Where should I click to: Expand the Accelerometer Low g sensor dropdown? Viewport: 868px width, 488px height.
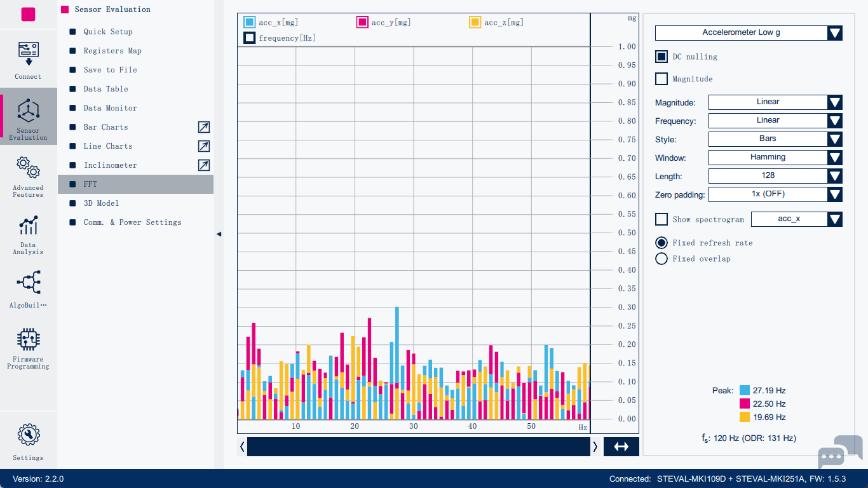click(x=749, y=33)
